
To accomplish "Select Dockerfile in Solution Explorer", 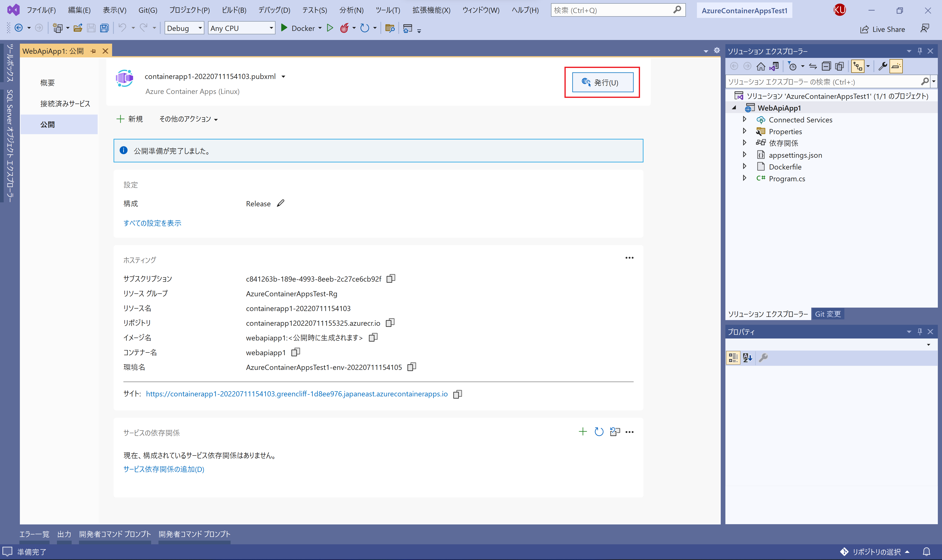I will tap(785, 166).
